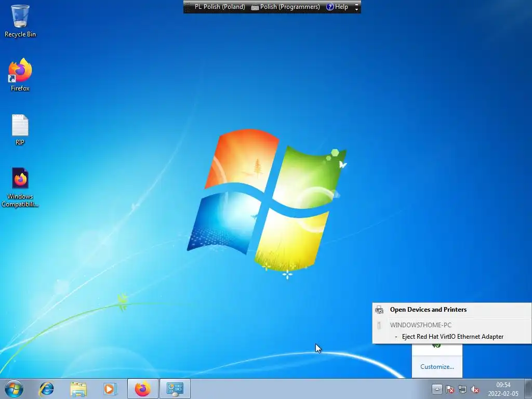532x399 pixels.
Task: Open language bar options arrow
Action: (356, 9)
